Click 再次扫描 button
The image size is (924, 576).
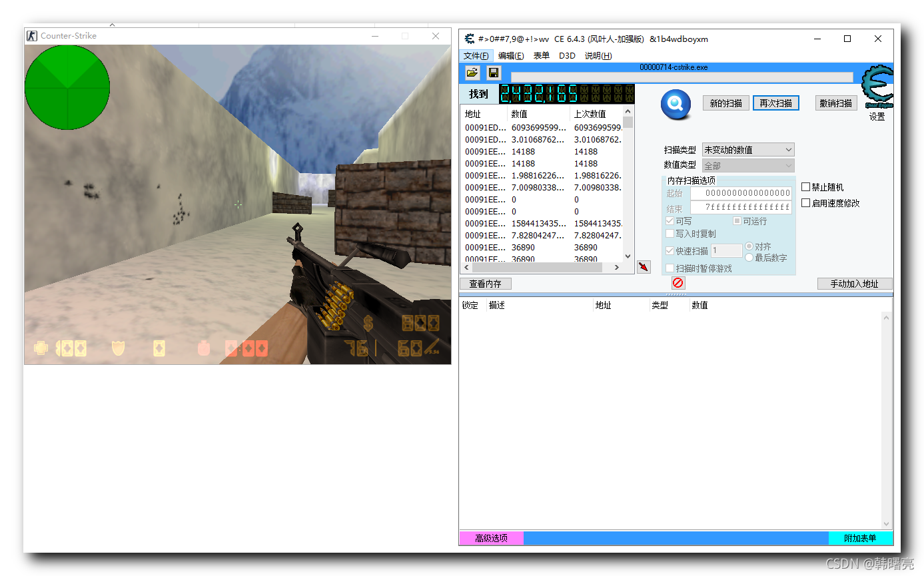(x=776, y=103)
